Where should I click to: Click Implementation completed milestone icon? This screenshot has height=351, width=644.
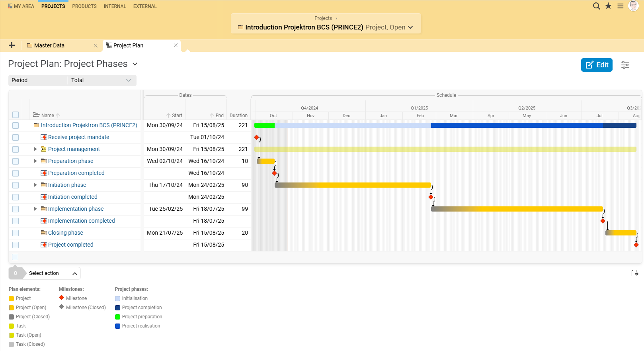pos(44,221)
